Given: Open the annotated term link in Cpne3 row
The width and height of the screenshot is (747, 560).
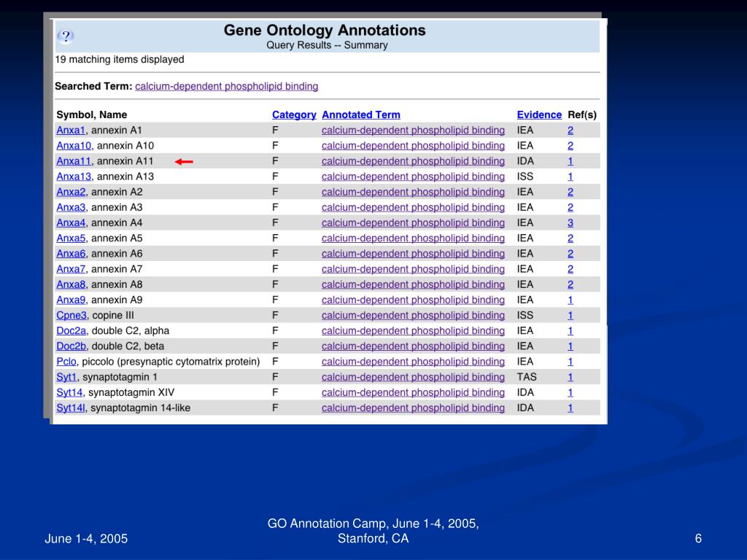Looking at the screenshot, I should [413, 315].
